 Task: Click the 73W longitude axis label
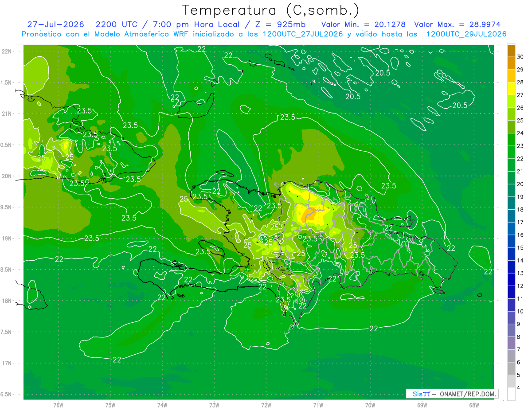pos(214,405)
